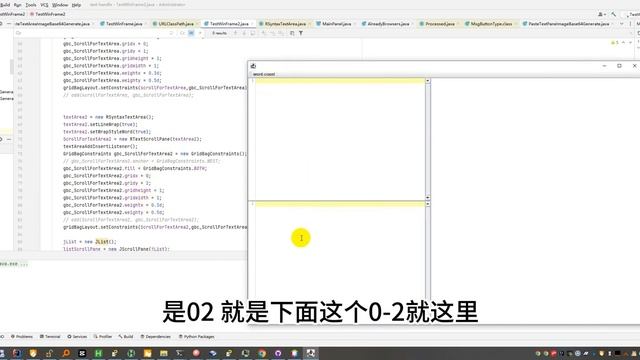
Task: Open the Problems tool window
Action: [x=22, y=337]
